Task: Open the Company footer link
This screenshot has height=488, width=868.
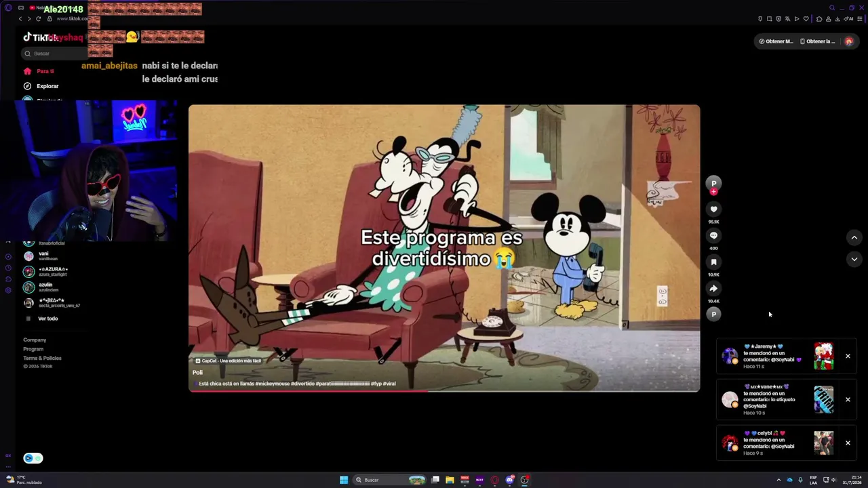Action: (x=35, y=340)
